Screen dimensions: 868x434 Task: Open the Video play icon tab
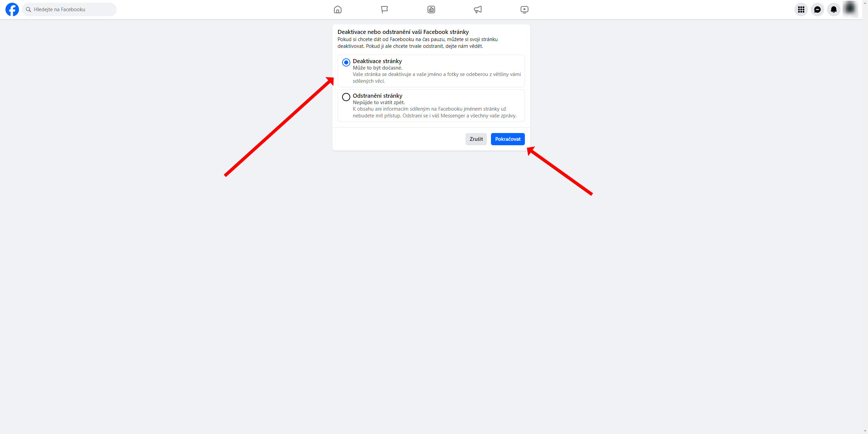click(524, 10)
